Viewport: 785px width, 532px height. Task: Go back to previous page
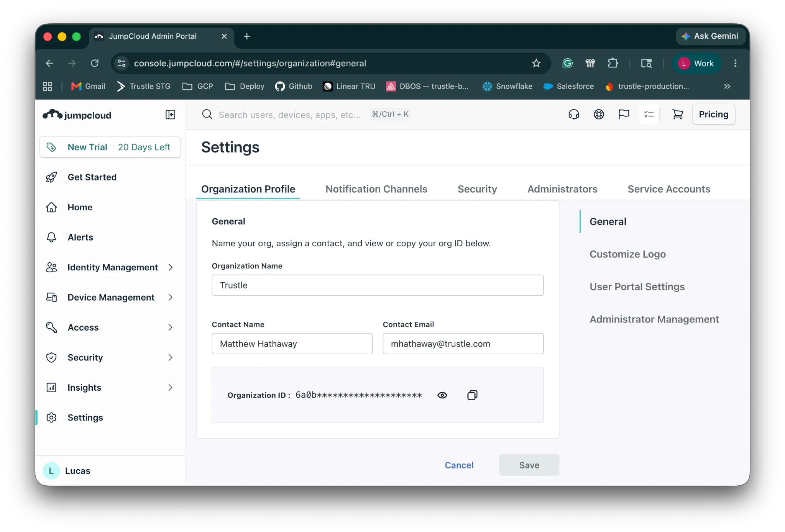point(49,63)
